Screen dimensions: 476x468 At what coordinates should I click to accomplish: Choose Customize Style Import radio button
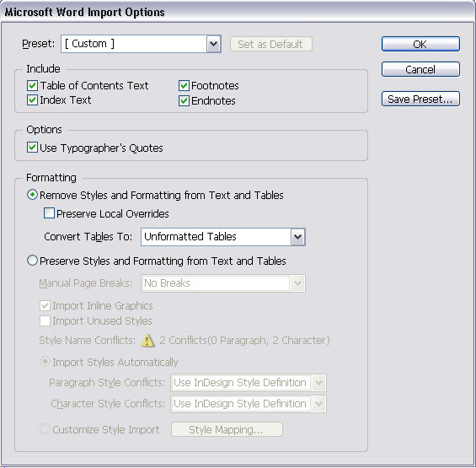click(45, 429)
